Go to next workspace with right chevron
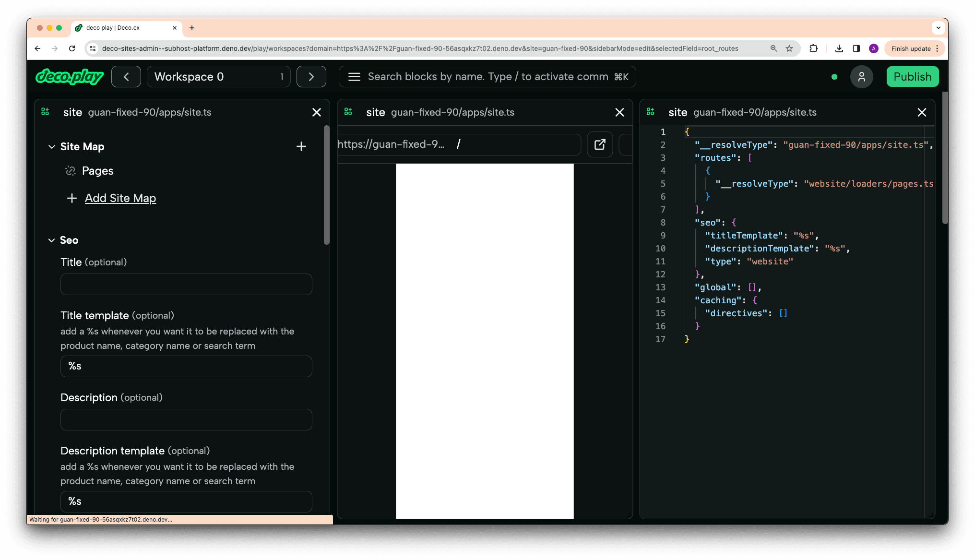 click(311, 77)
